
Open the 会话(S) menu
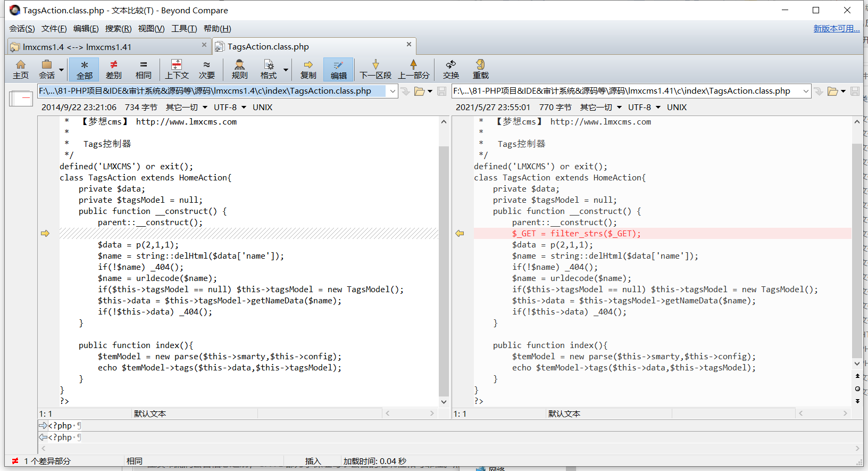[22, 29]
